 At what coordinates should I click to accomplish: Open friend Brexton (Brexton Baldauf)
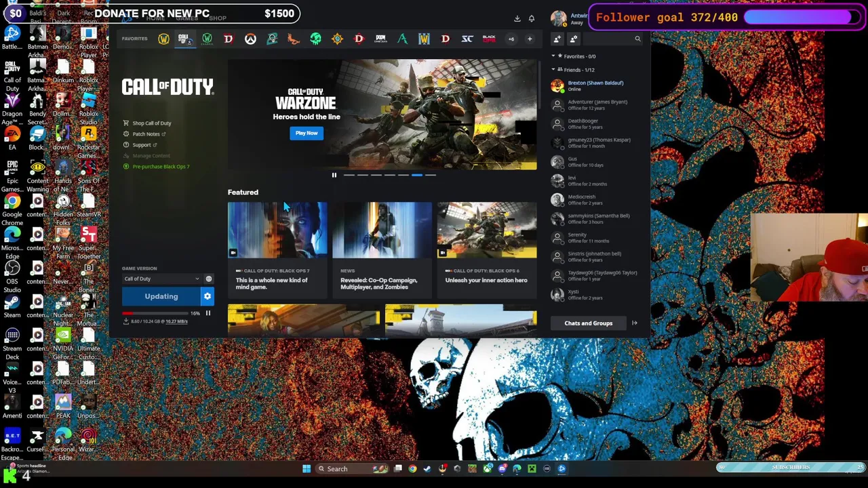[x=597, y=85]
